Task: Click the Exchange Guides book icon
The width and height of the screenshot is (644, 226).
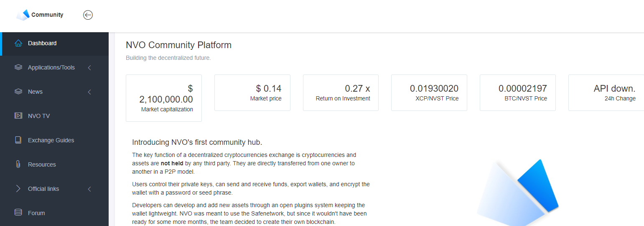Action: [18, 140]
